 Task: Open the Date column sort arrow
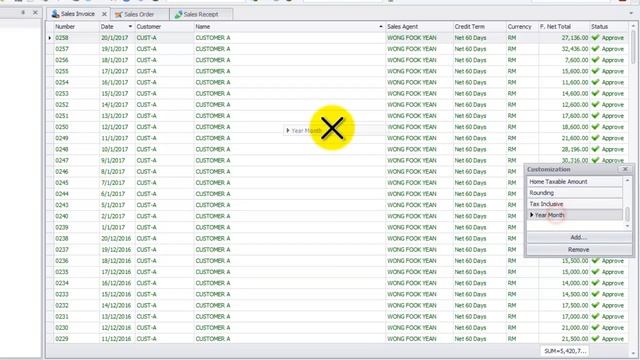click(x=130, y=27)
